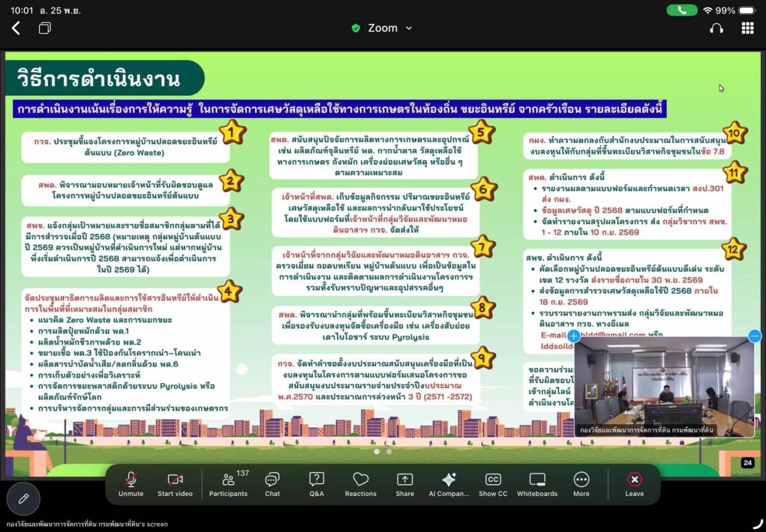The image size is (766, 532).
Task: Open the gallery view grid menu
Action: click(747, 28)
